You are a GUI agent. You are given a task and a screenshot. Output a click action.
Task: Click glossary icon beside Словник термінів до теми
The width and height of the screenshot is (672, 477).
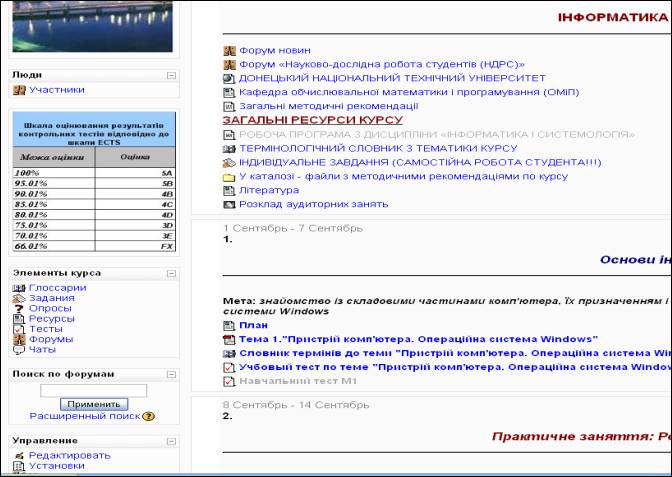[230, 354]
